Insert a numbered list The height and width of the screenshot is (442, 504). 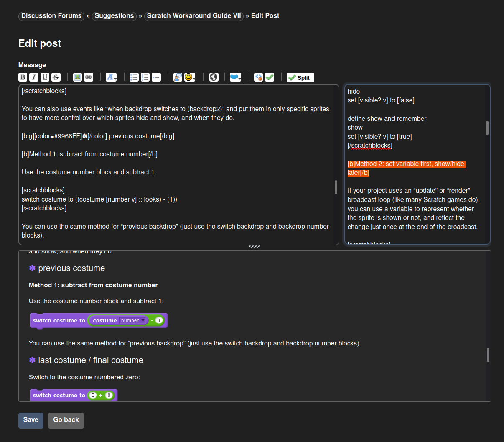point(145,77)
